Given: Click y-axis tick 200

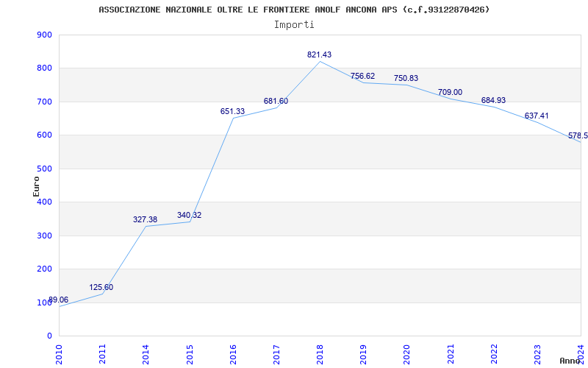Looking at the screenshot, I should [x=45, y=269].
